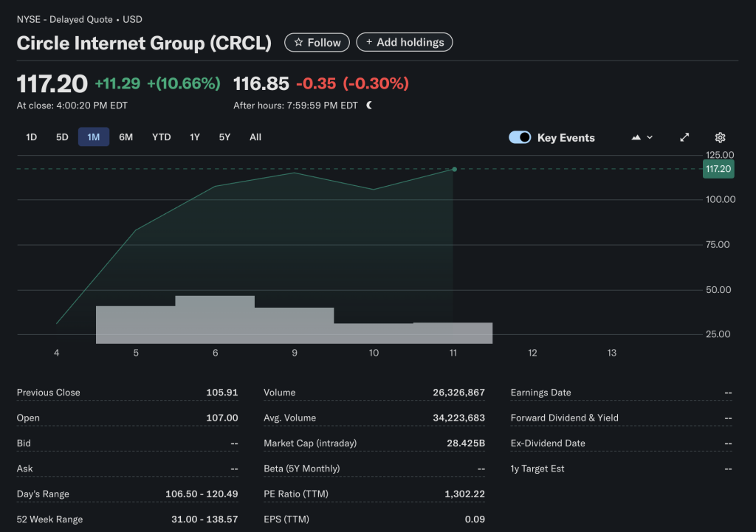
Task: Click the Circle Internet Group (CRCL) title
Action: coord(144,43)
